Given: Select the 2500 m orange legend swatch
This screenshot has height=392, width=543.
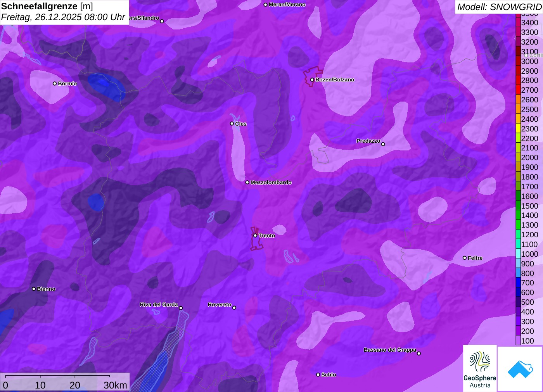Looking at the screenshot, I should click(x=518, y=109).
